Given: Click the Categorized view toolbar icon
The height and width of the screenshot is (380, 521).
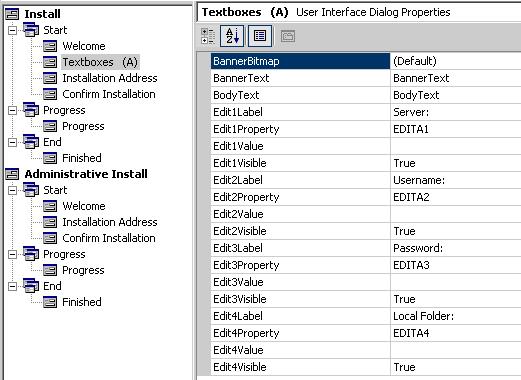Looking at the screenshot, I should [208, 36].
